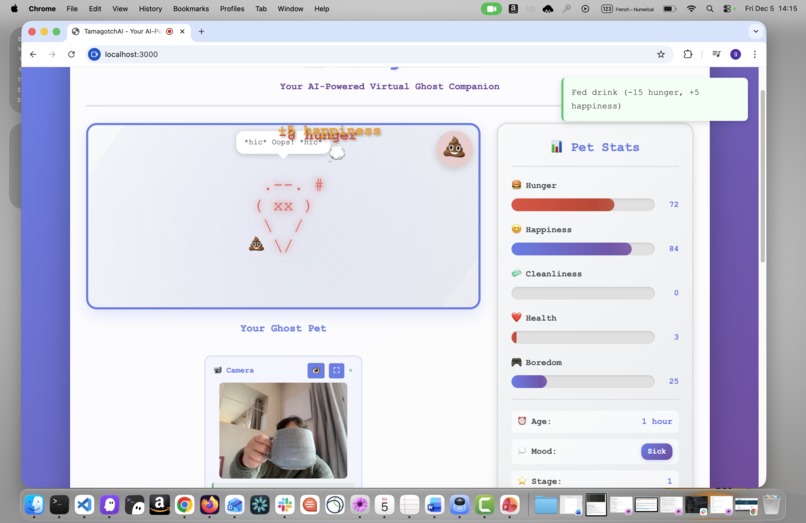Viewport: 806px width, 523px height.
Task: Reload the localhost page
Action: click(71, 54)
